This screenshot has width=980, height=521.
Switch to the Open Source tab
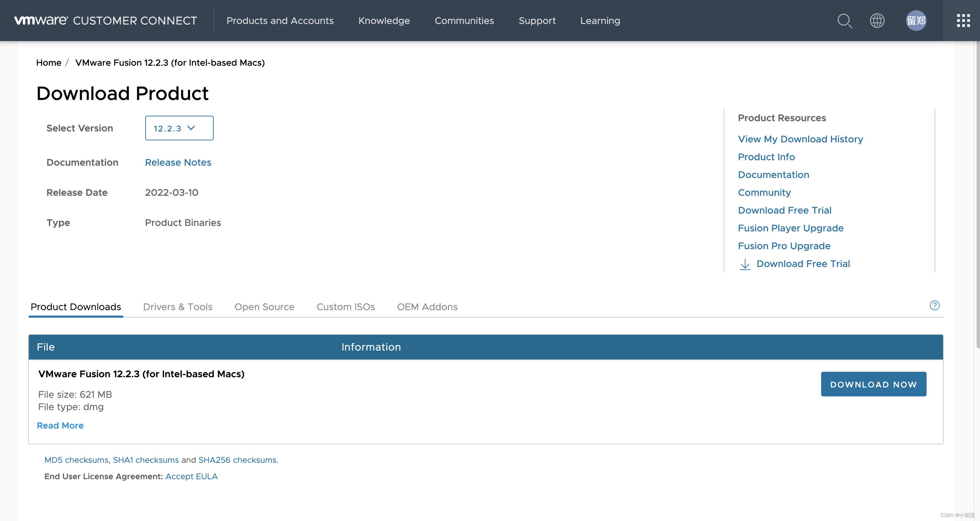tap(264, 307)
